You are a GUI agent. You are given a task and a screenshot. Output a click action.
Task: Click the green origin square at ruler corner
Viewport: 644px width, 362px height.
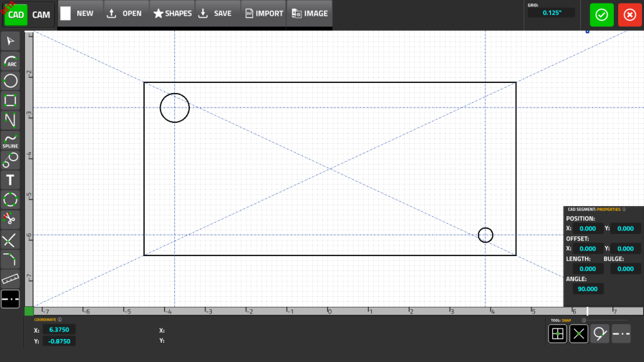click(29, 311)
